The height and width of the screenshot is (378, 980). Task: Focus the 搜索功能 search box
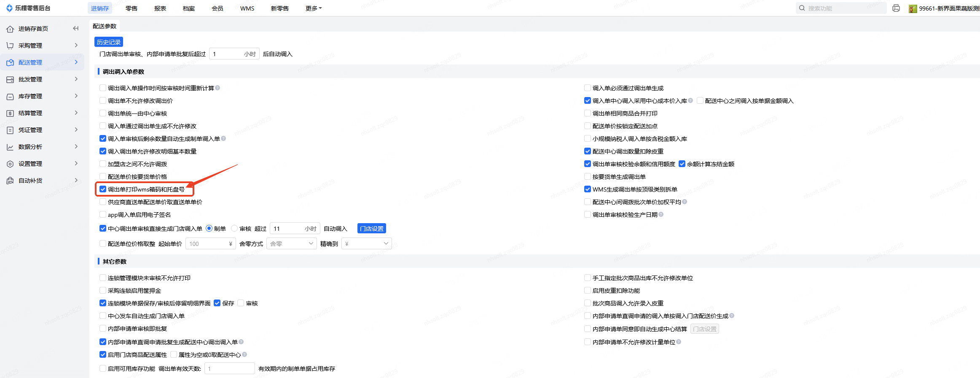(843, 8)
